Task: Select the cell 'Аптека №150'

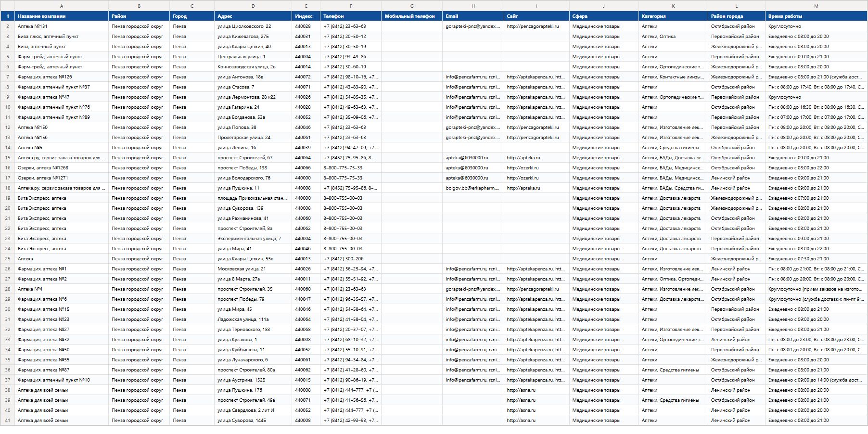Action: [x=62, y=128]
